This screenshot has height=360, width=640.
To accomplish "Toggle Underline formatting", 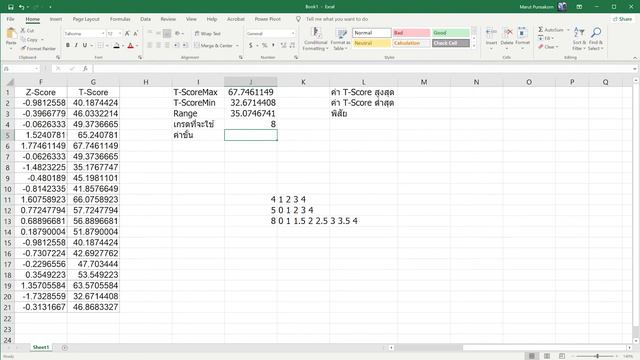I will tap(85, 45).
